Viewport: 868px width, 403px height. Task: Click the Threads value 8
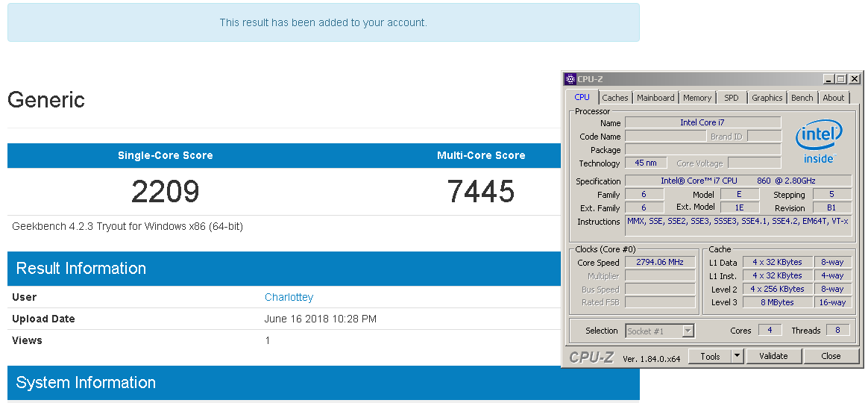(837, 330)
